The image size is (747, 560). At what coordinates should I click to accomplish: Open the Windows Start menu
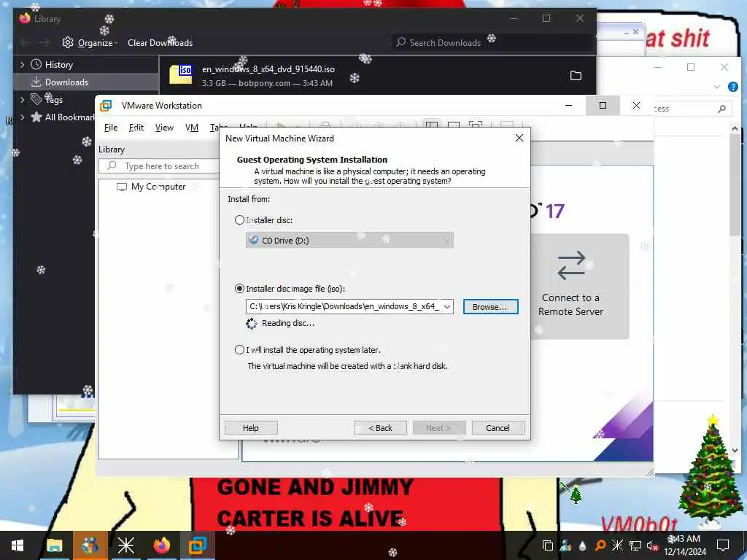pyautogui.click(x=18, y=545)
